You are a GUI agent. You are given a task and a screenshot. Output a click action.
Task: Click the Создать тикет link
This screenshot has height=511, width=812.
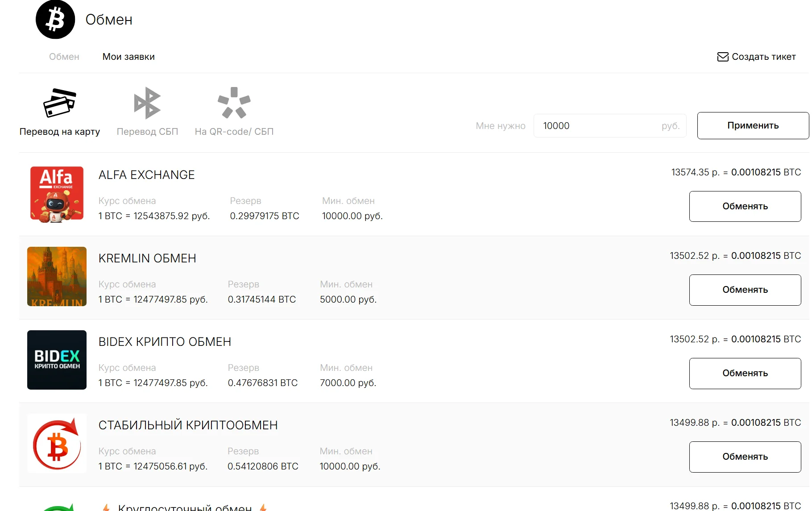point(763,57)
